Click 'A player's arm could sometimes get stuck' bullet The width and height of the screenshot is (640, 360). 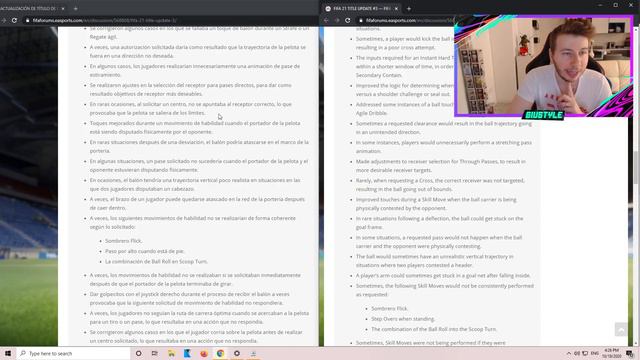click(x=443, y=276)
